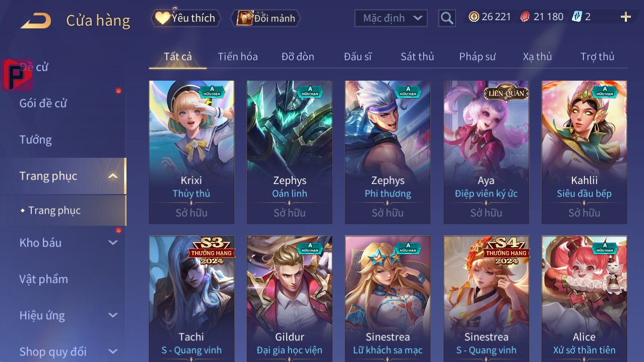This screenshot has height=362, width=644.
Task: Tap the plus icon to add currency
Action: (x=626, y=17)
